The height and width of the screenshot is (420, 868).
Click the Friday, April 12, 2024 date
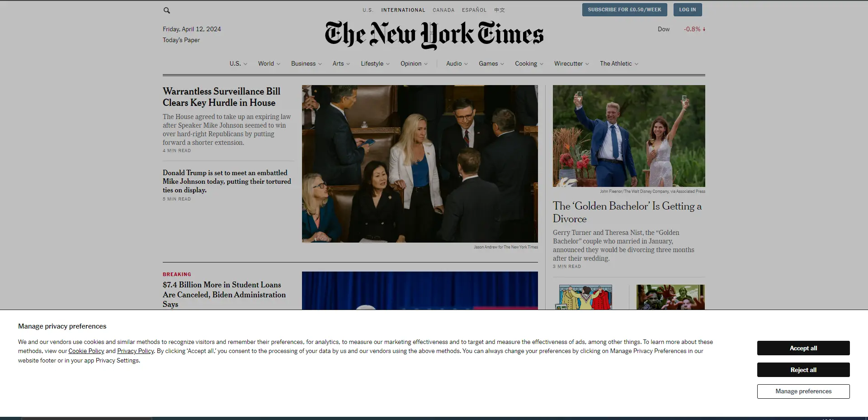(192, 29)
